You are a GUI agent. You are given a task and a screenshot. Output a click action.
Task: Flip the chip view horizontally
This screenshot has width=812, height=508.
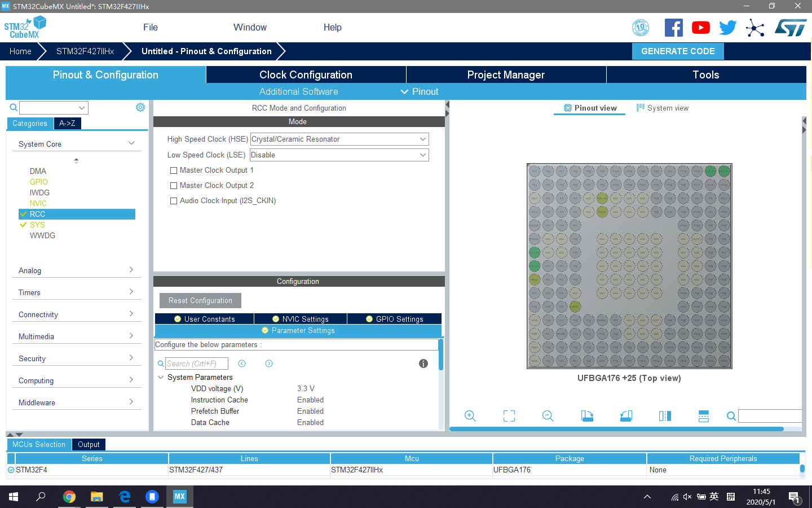665,416
